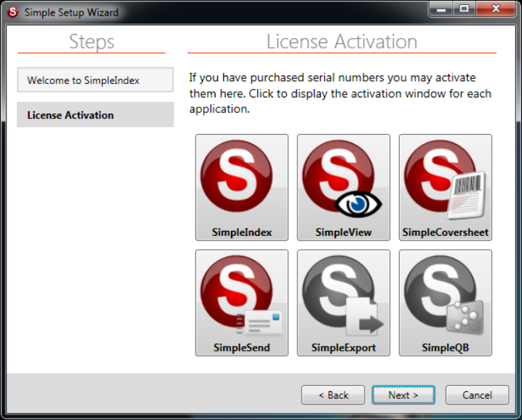
Task: Click grayed SimpleQB icon
Action: [446, 303]
